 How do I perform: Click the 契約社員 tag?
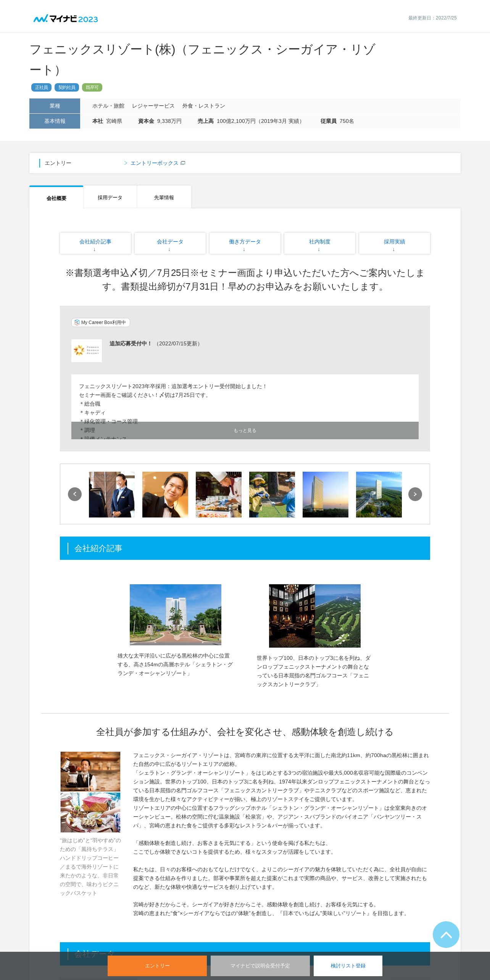tap(67, 87)
